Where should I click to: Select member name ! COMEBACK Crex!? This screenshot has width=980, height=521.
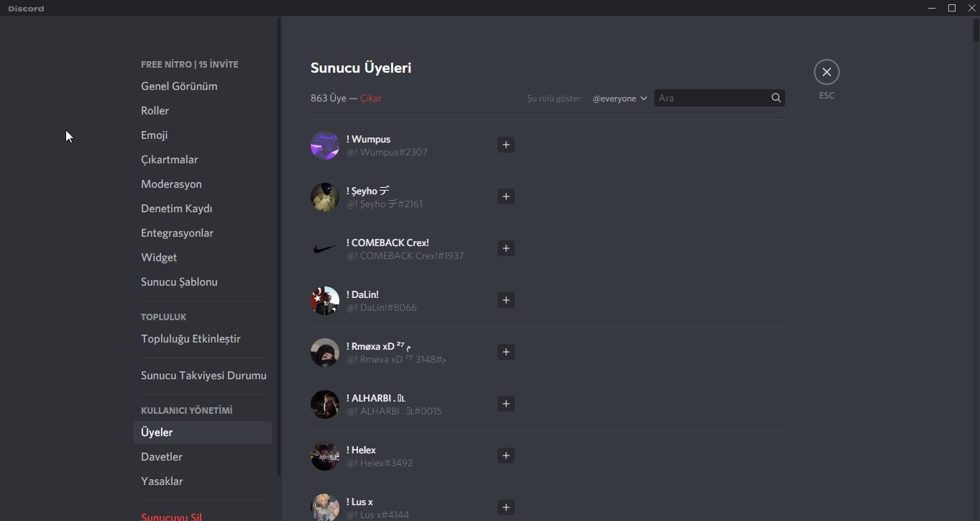388,243
